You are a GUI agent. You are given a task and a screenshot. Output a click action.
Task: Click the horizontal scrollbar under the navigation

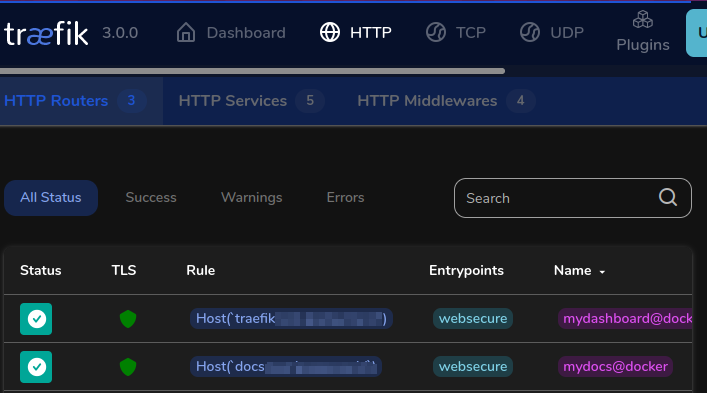[252, 71]
